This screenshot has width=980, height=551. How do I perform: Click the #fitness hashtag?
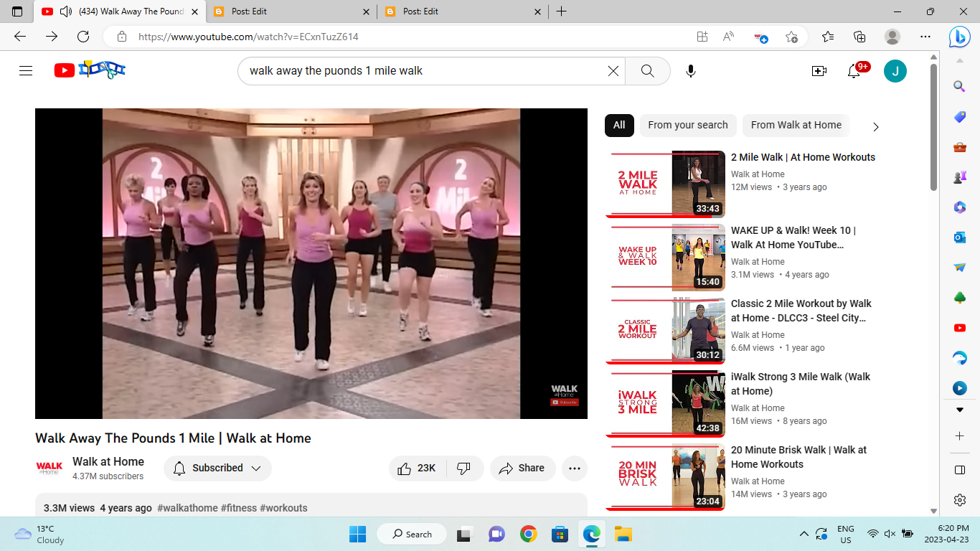tap(238, 508)
